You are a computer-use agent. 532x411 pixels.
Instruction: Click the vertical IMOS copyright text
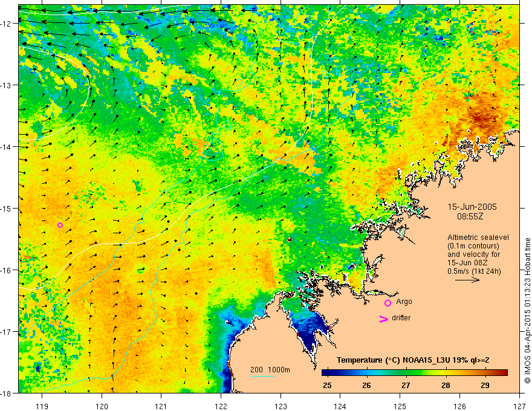[527, 311]
